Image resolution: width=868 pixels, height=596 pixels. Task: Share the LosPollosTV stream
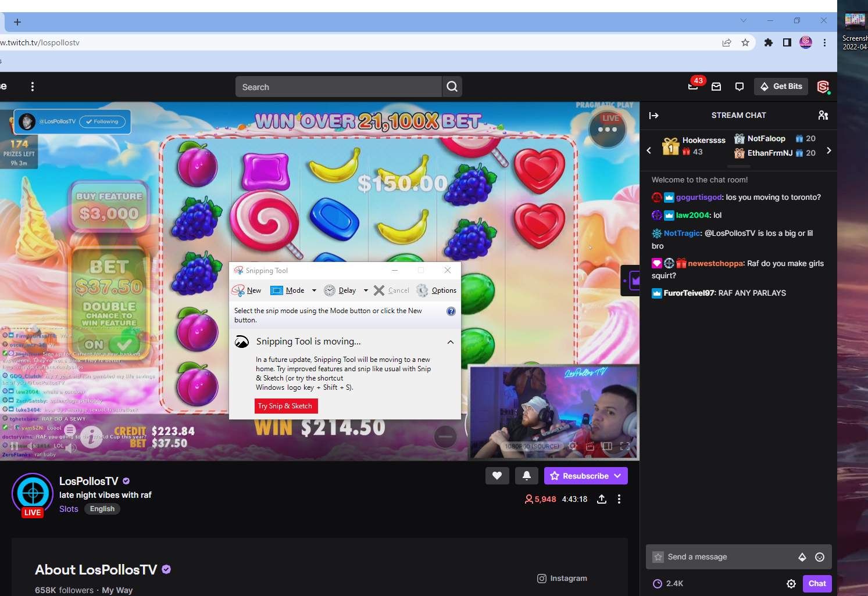(x=602, y=499)
